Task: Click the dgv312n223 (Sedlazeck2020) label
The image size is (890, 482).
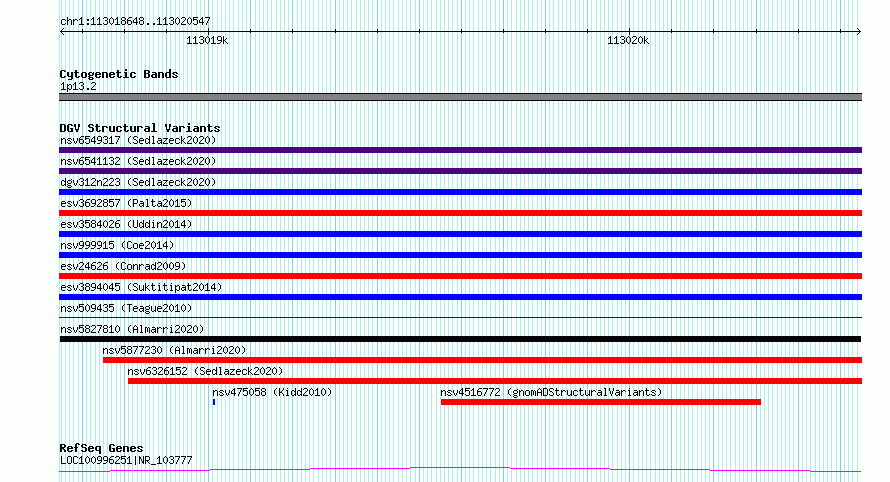Action: pyautogui.click(x=138, y=182)
